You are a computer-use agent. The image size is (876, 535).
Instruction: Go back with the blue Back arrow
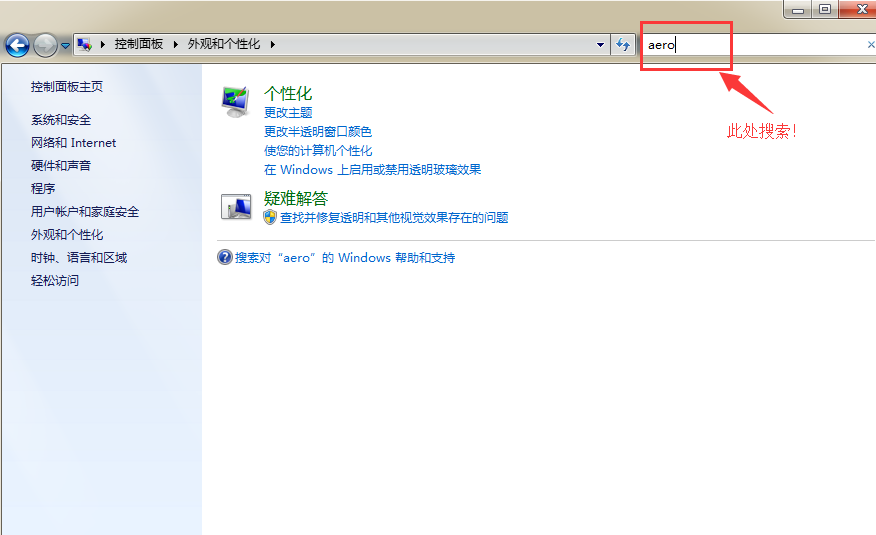(x=17, y=45)
